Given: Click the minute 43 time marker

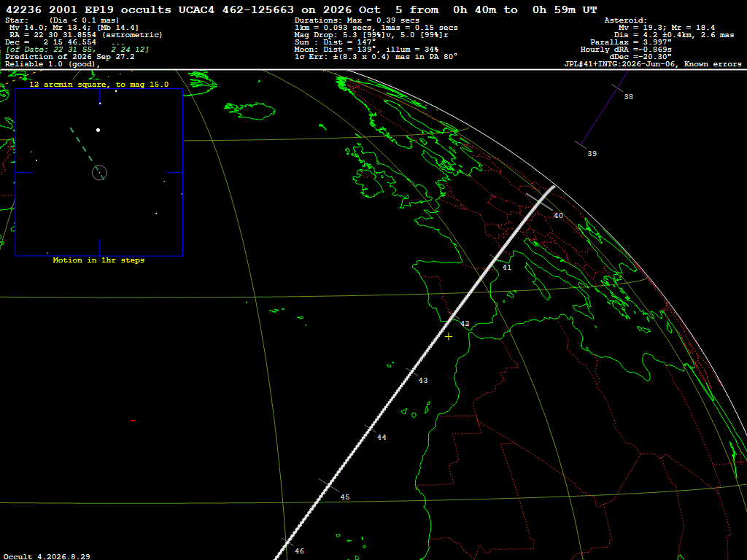Looking at the screenshot, I should [423, 381].
